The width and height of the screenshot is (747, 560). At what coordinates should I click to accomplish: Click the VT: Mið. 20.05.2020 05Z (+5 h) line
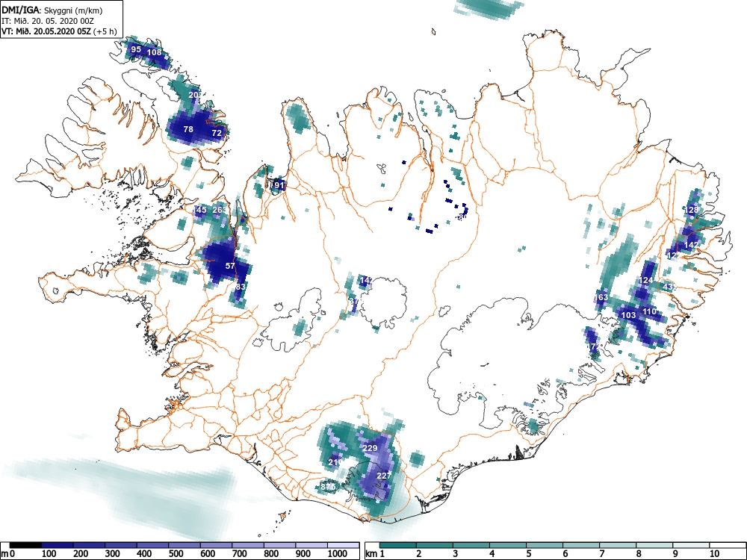(x=58, y=31)
